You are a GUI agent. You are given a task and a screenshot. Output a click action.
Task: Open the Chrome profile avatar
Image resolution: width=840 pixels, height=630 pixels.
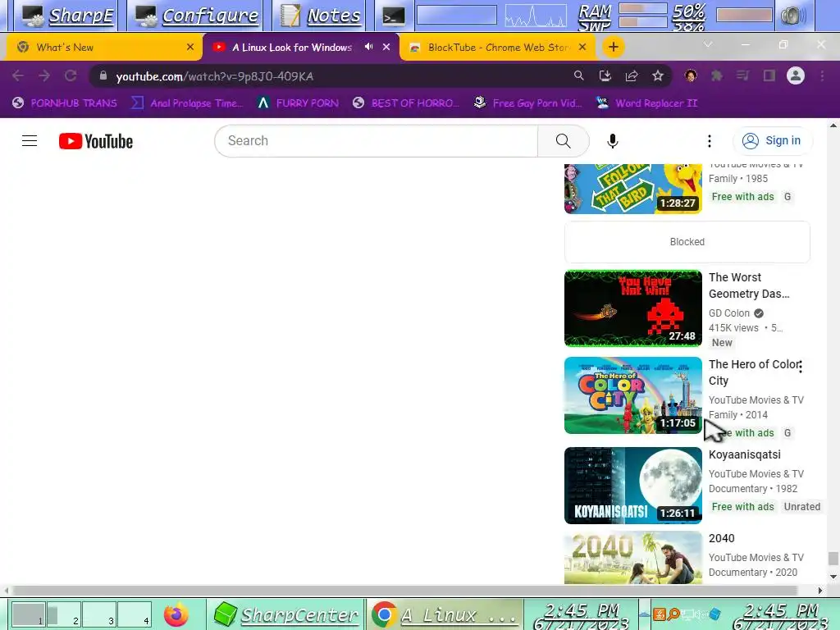click(x=796, y=76)
